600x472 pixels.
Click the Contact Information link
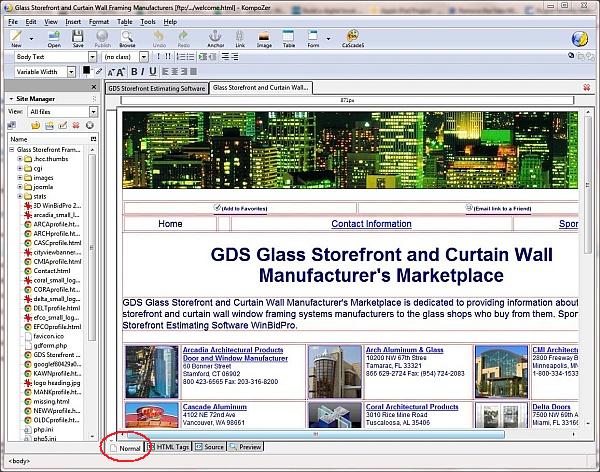tap(371, 224)
